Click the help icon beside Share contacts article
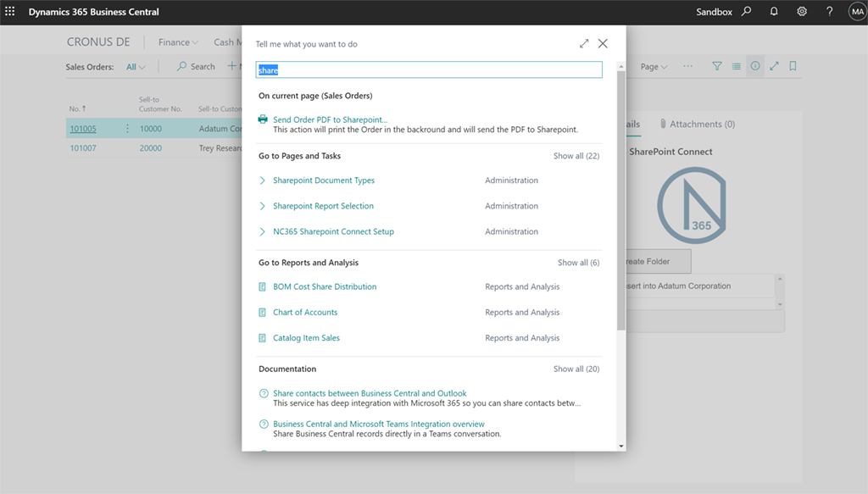This screenshot has width=868, height=494. click(x=264, y=393)
